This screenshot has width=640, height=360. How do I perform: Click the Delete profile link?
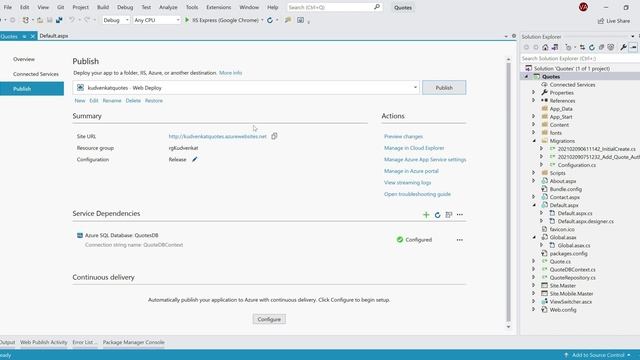tap(133, 100)
